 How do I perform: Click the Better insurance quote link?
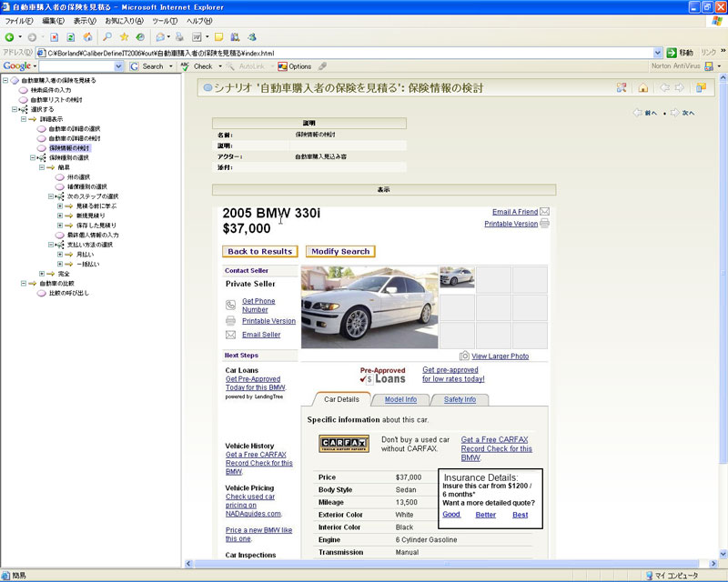coord(486,514)
